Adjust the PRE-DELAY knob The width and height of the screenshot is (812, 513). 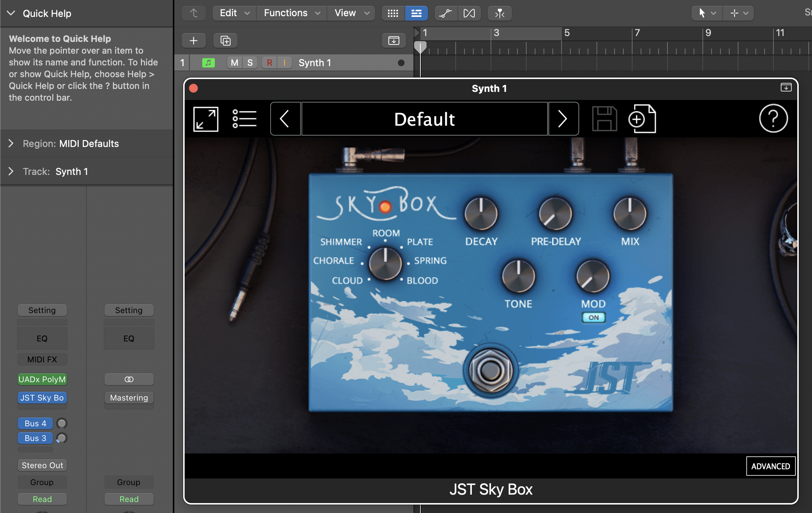pos(555,214)
